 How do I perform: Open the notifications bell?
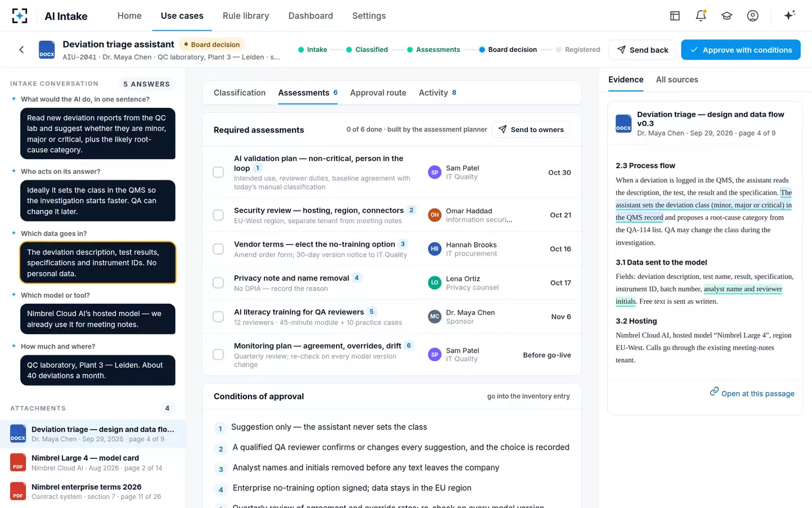point(701,16)
